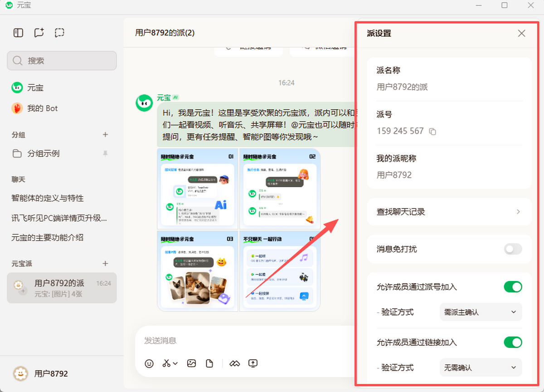Attach an image using the picture icon
The height and width of the screenshot is (392, 544).
click(x=191, y=363)
